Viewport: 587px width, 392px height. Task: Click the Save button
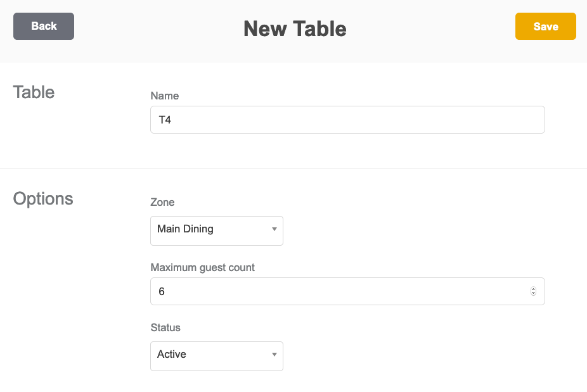[545, 26]
